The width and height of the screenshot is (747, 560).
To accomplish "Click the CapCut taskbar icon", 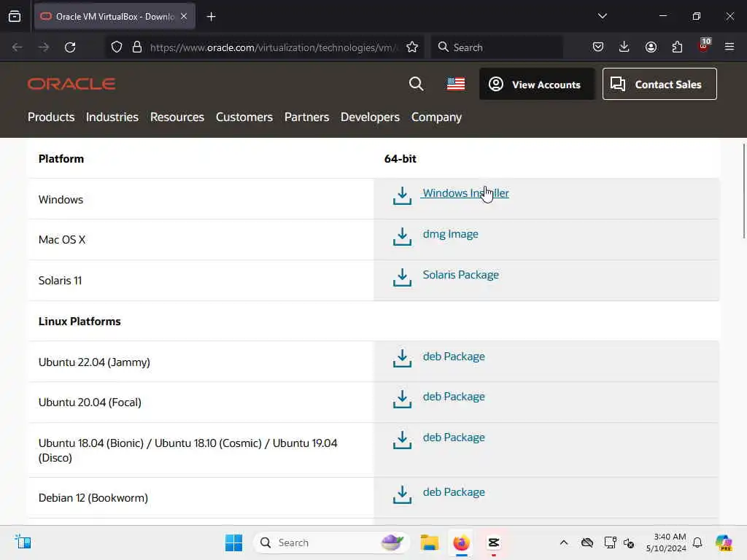I will pyautogui.click(x=494, y=542).
